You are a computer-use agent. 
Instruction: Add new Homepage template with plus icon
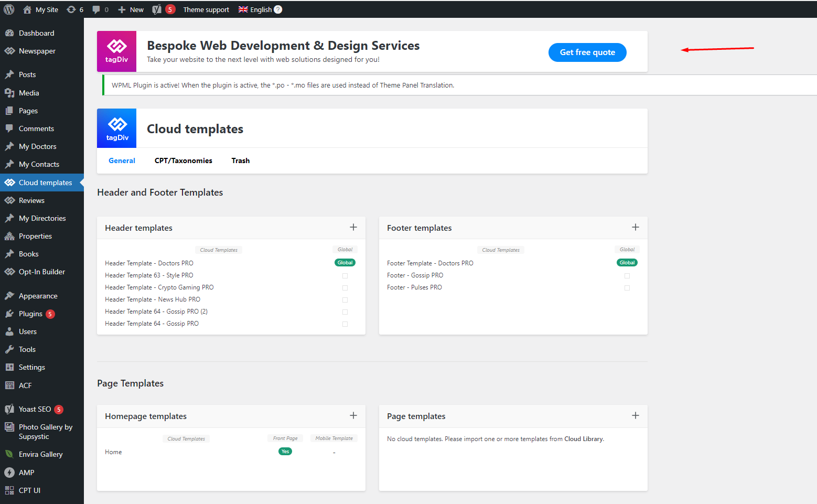point(353,415)
